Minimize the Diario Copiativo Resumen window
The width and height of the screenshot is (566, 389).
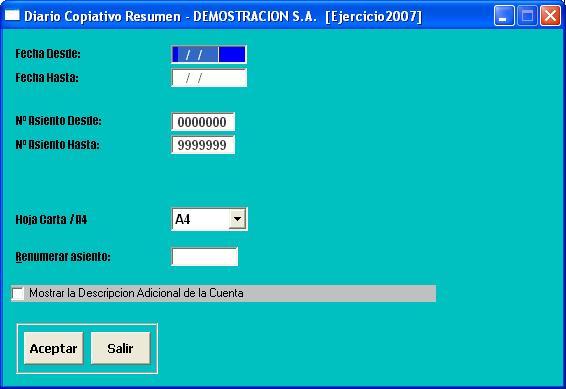click(x=504, y=16)
